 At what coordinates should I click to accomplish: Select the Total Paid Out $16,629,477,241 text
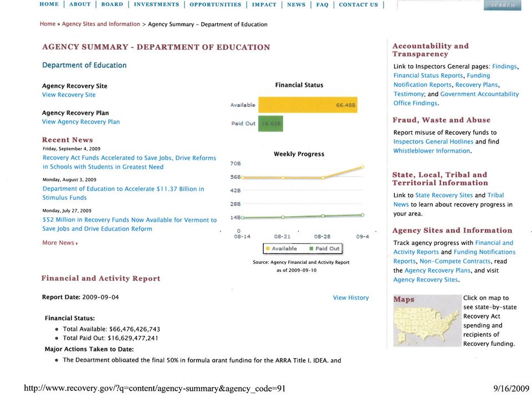point(111,338)
